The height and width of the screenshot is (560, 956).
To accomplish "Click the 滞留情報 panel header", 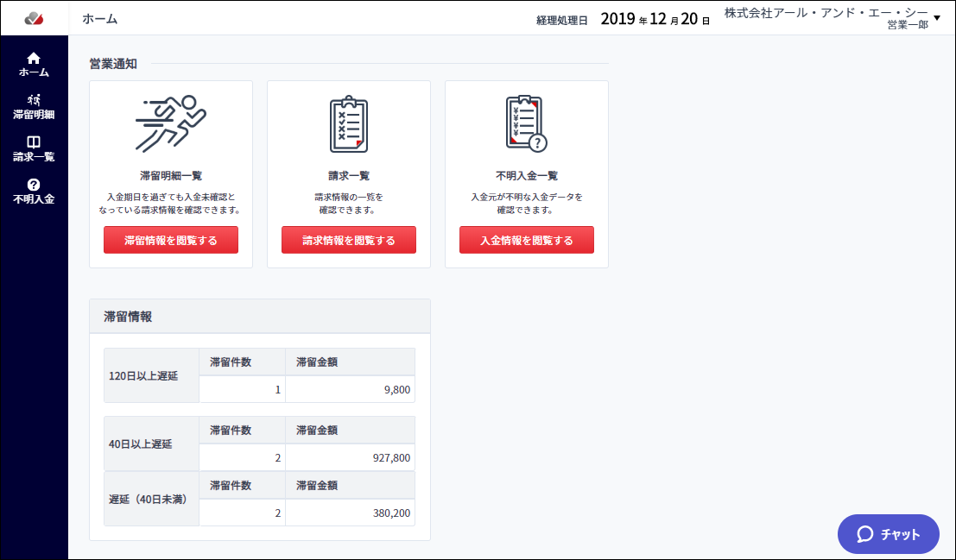I will pos(260,317).
